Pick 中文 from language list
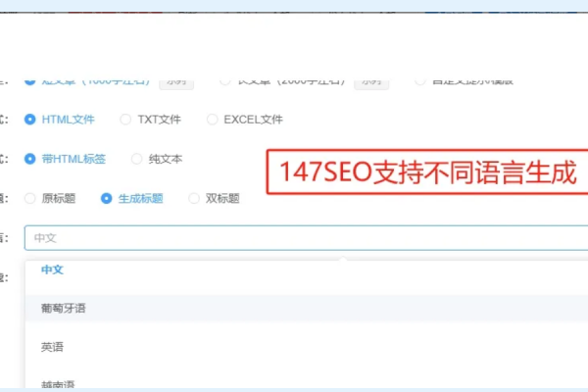The image size is (588, 392). click(307, 269)
